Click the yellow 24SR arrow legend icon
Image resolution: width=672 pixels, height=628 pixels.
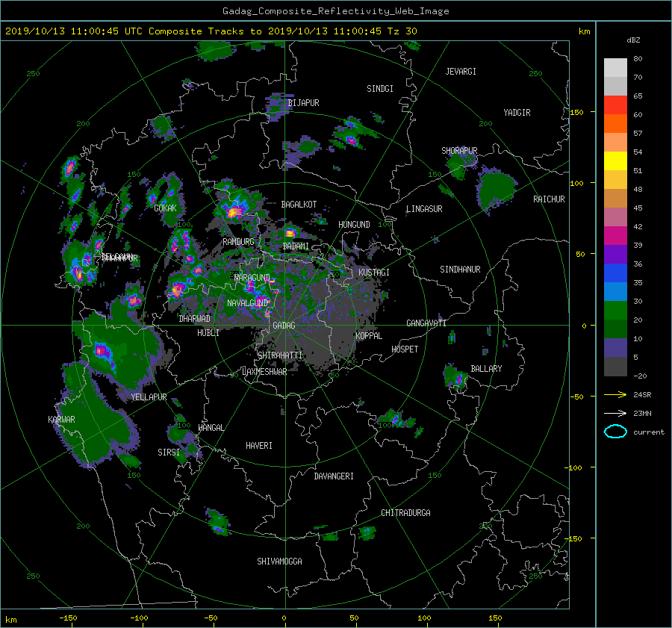pyautogui.click(x=615, y=394)
